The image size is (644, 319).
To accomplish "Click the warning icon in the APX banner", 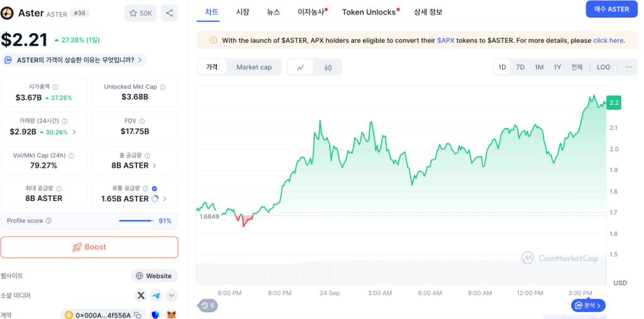I will pos(214,40).
